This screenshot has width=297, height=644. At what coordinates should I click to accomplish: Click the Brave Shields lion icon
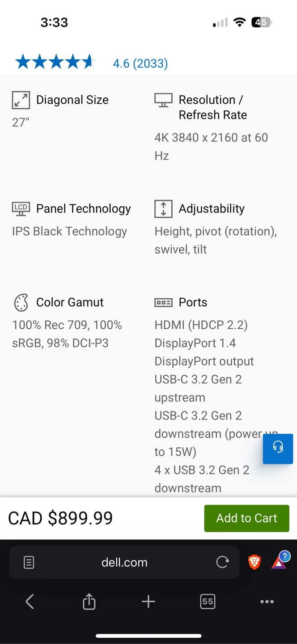(254, 562)
